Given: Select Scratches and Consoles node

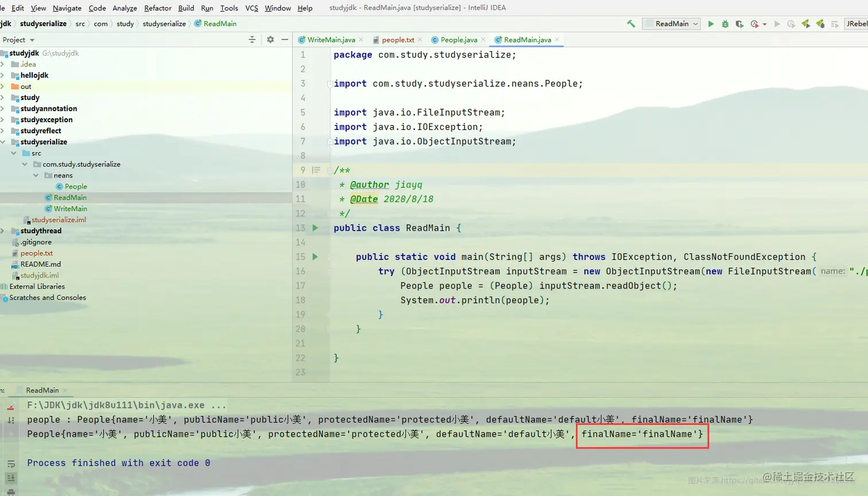Looking at the screenshot, I should tap(47, 297).
